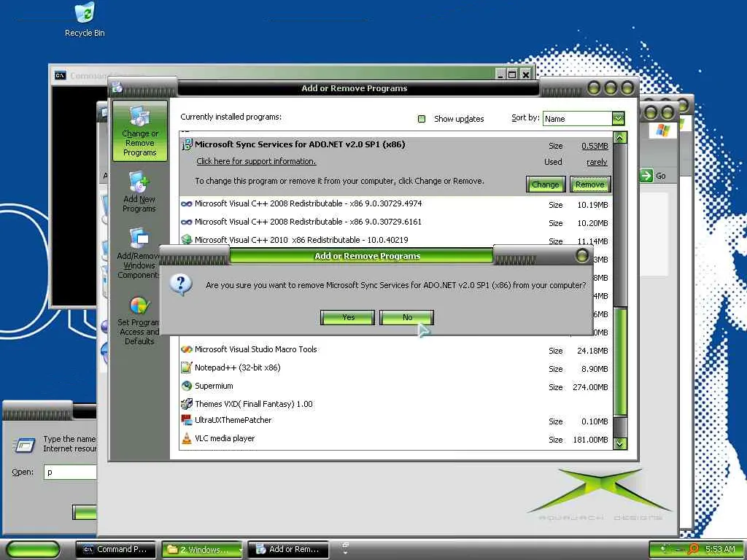Click the program list scroll up arrow
Screen dimensions: 747x560
point(620,138)
